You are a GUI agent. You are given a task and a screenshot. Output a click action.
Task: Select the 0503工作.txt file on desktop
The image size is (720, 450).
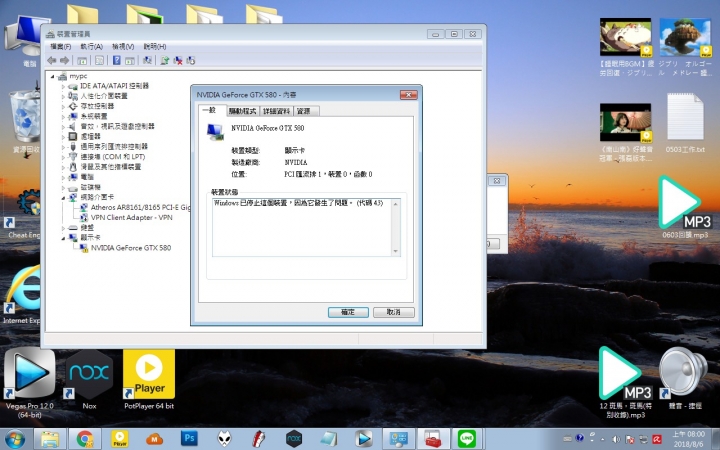(685, 123)
